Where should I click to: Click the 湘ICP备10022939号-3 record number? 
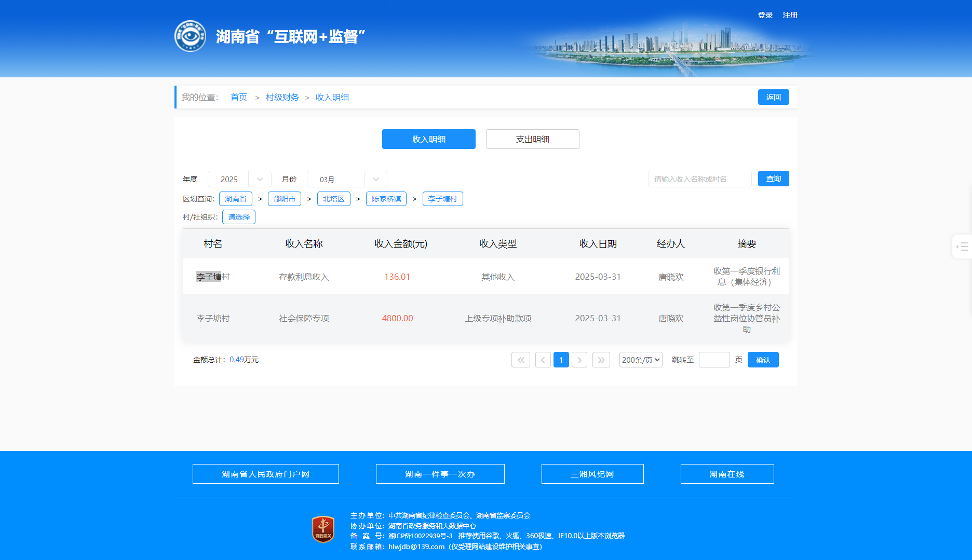point(421,536)
